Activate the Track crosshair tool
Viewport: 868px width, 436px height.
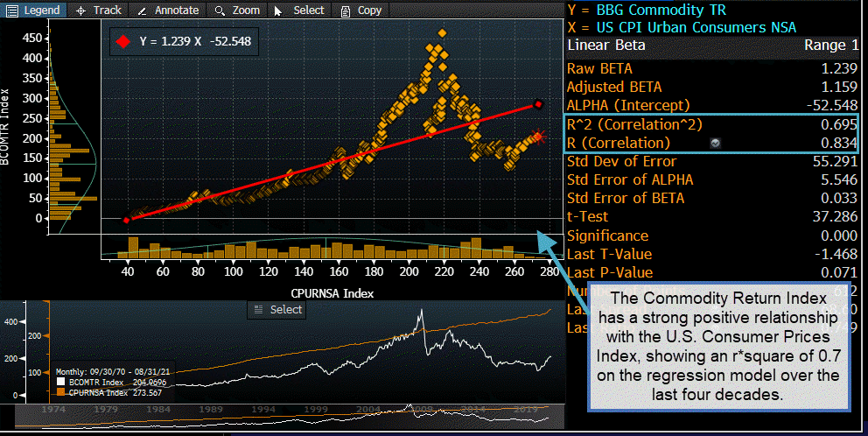pyautogui.click(x=99, y=11)
